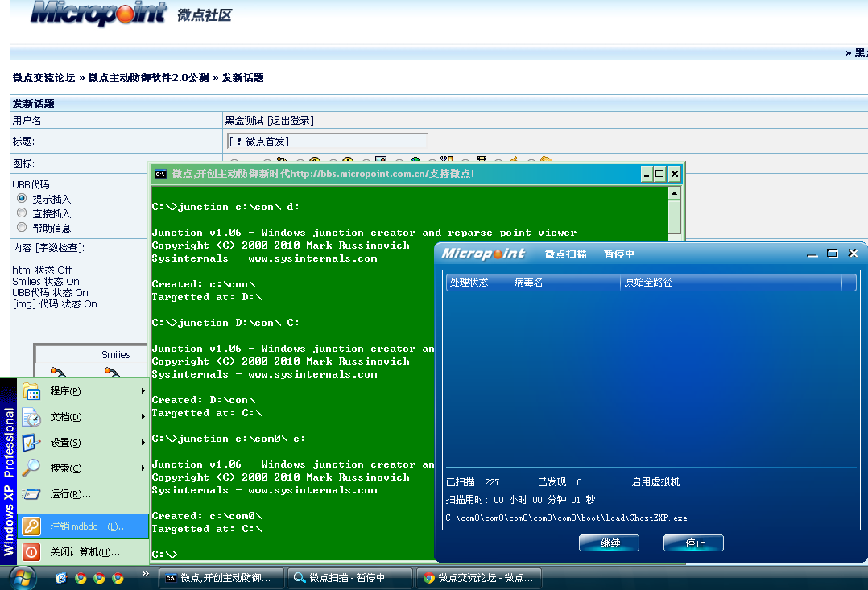868x590 pixels.
Task: Select the 帮助信息 UBB code radio button
Action: click(22, 227)
